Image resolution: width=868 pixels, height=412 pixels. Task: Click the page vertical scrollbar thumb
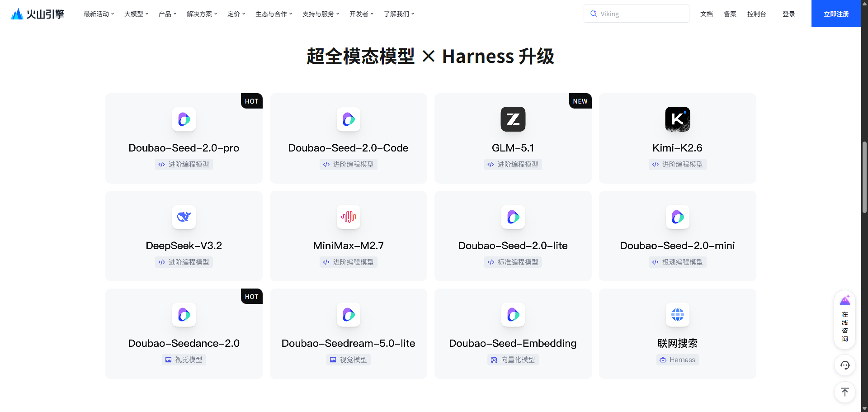[864, 177]
